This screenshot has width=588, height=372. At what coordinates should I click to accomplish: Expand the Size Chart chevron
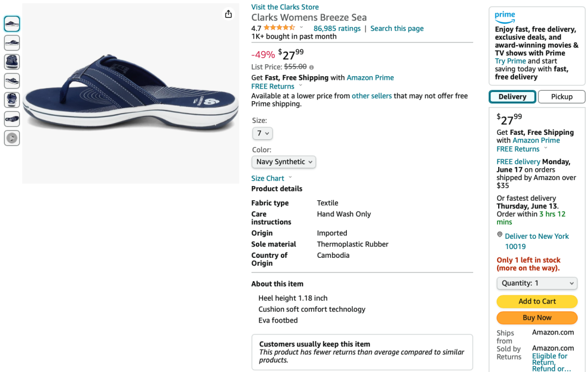pyautogui.click(x=290, y=178)
